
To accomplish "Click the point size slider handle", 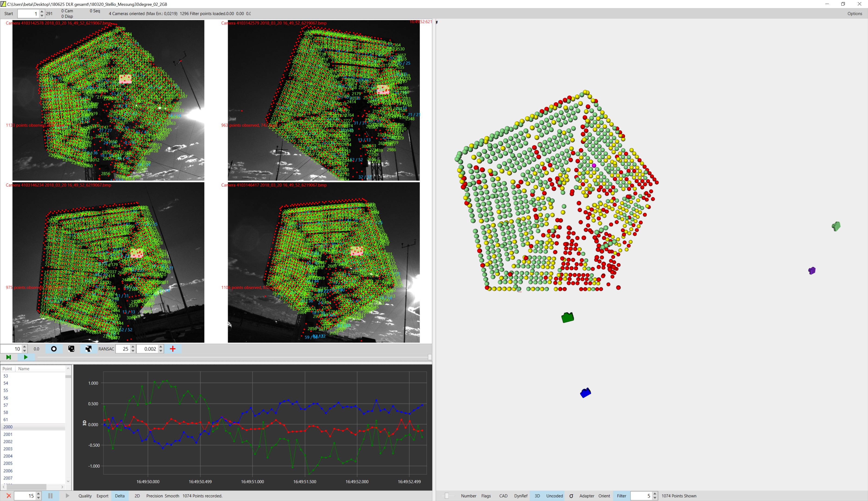I will [447, 496].
